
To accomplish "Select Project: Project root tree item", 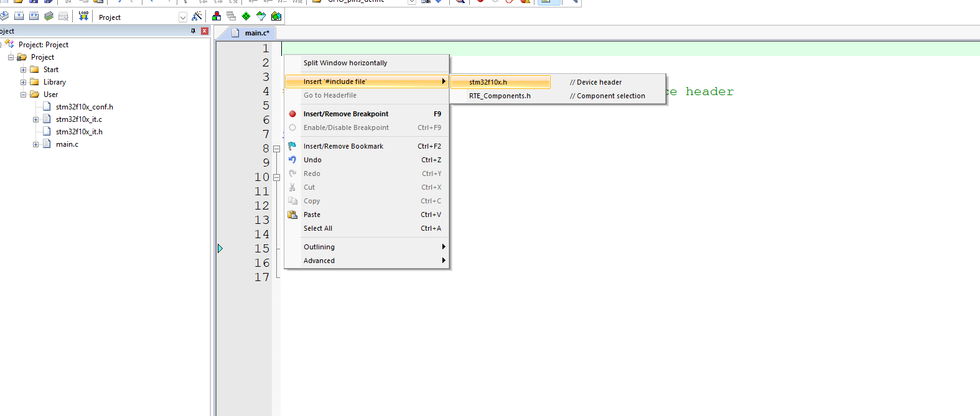I will (x=43, y=45).
